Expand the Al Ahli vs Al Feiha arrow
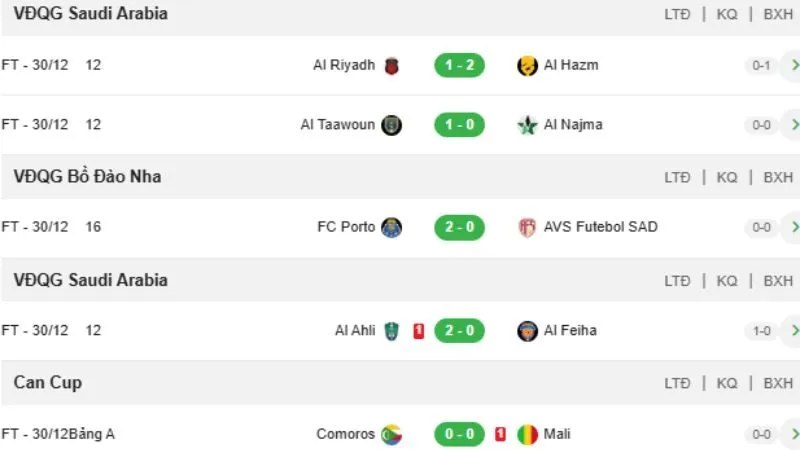Screen dimensions: 800x450 pos(794,331)
